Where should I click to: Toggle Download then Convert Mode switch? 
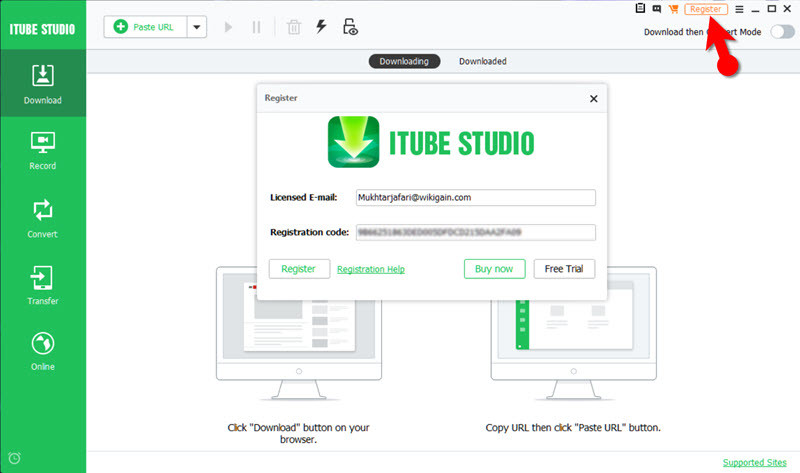coord(782,32)
